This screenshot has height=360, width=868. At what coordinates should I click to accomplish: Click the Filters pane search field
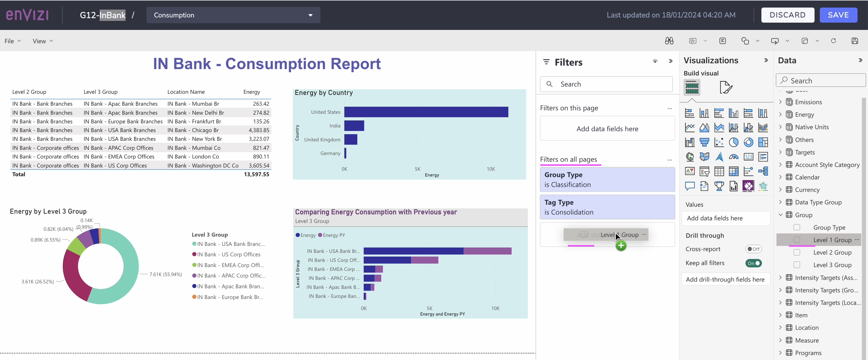click(606, 84)
